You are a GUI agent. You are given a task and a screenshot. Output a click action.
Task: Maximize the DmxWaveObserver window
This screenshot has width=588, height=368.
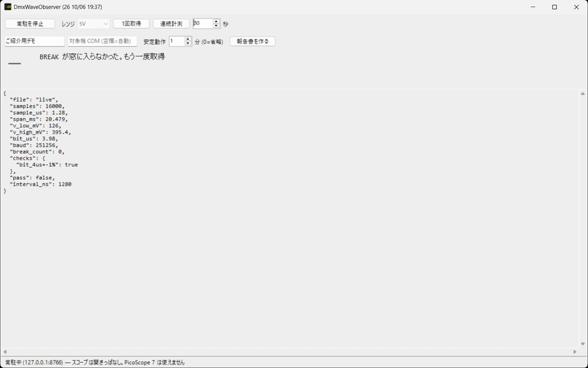[555, 7]
